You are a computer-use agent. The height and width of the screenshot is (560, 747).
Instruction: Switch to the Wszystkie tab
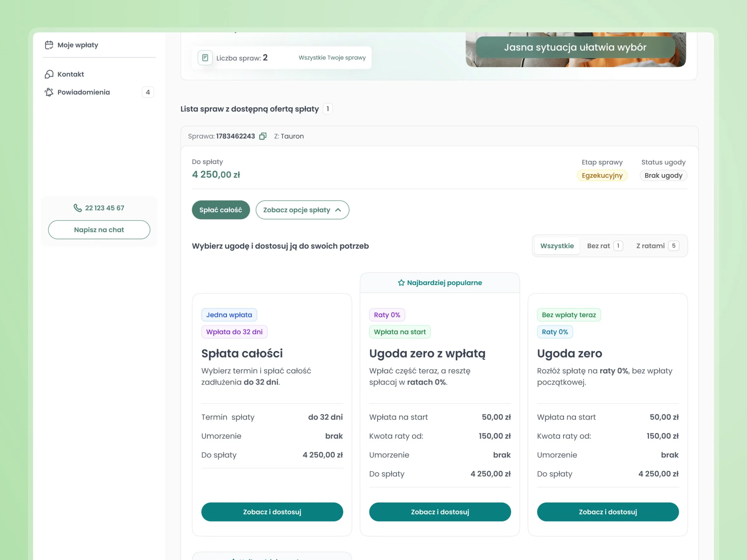557,246
